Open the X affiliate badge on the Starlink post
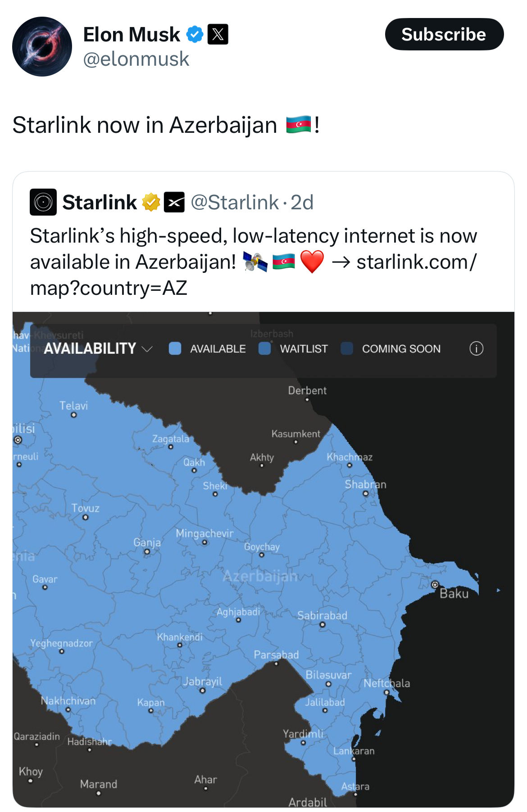Screen dimensions: 527x812 coord(174,203)
